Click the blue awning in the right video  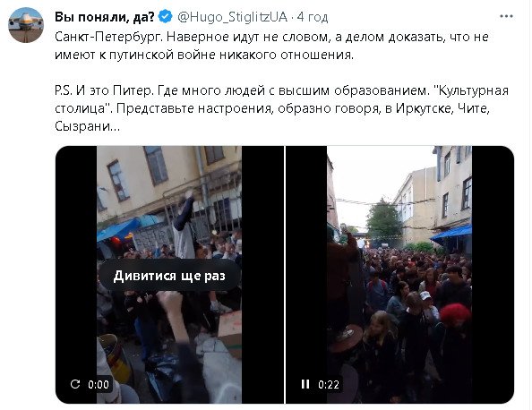[x=452, y=234]
